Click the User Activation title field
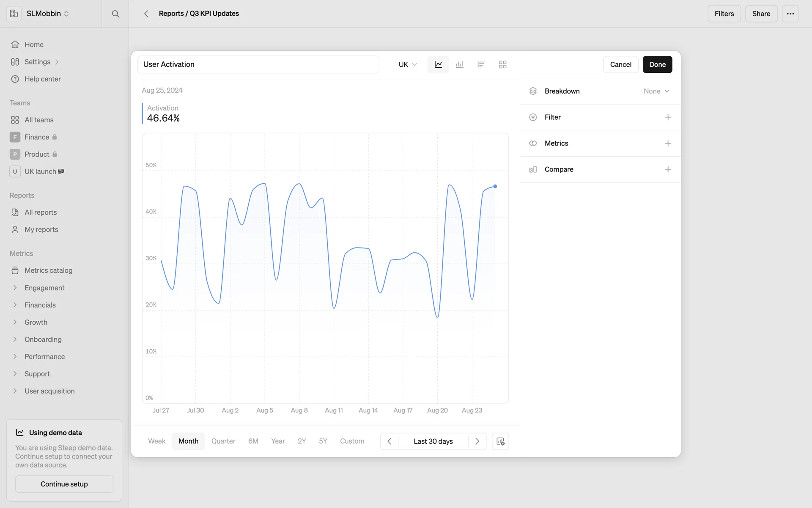Viewport: 812px width, 508px height. [258, 64]
